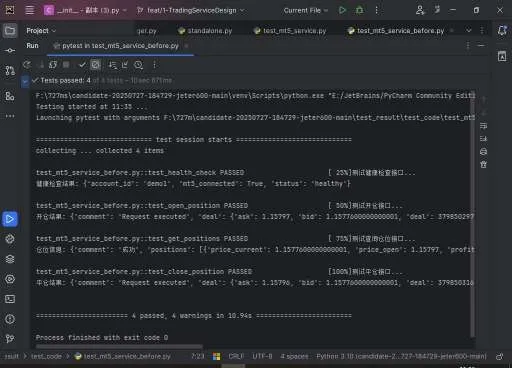The width and height of the screenshot is (512, 368).
Task: Switch to the standalone.py editor tab
Action: click(205, 31)
